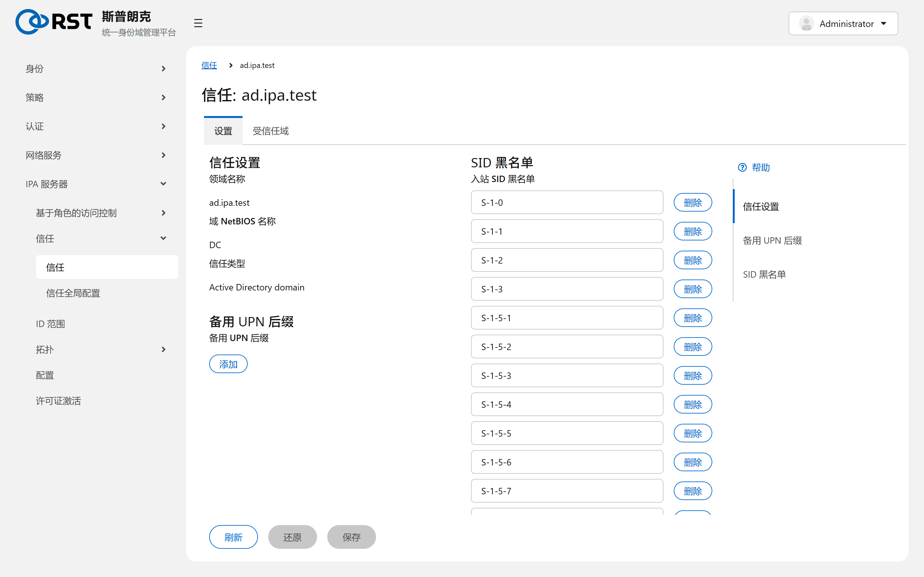Click the 刷新 button

click(233, 537)
